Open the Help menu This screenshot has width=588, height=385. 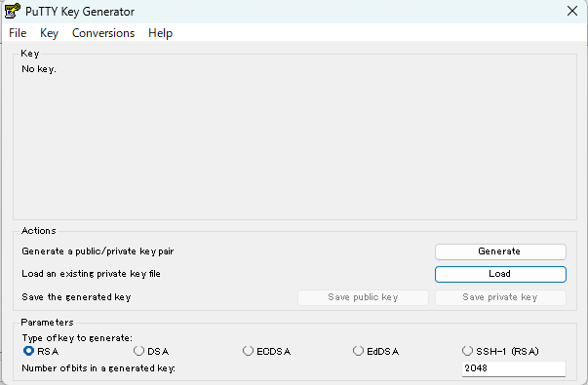click(x=160, y=33)
